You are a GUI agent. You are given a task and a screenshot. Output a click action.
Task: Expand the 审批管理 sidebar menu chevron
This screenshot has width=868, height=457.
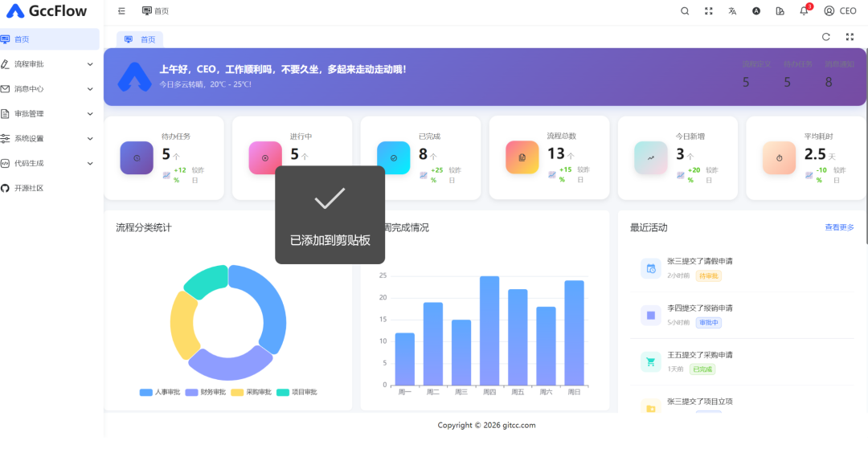[x=90, y=114]
